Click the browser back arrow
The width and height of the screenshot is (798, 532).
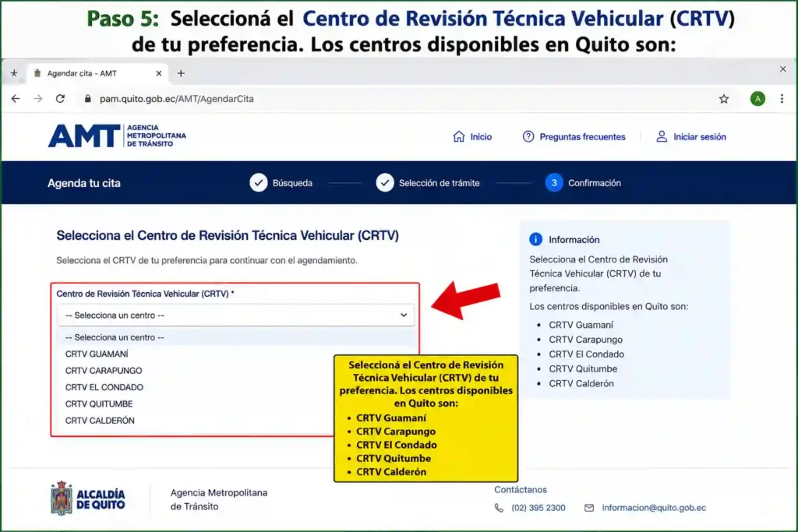[x=16, y=99]
